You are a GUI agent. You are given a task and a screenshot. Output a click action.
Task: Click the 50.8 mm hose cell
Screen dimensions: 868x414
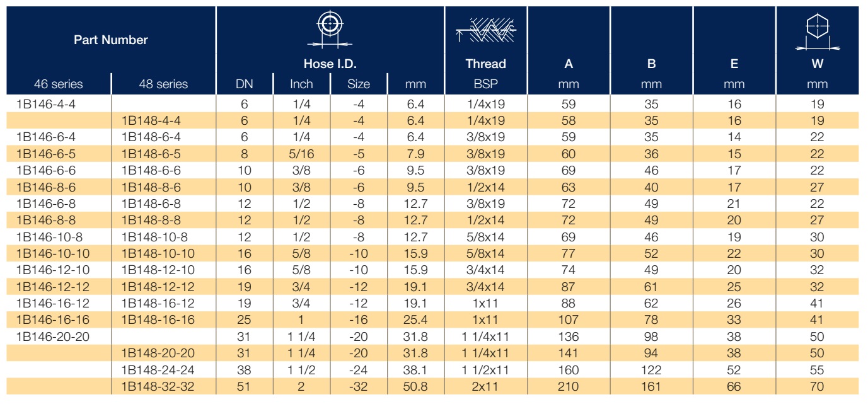(x=415, y=386)
